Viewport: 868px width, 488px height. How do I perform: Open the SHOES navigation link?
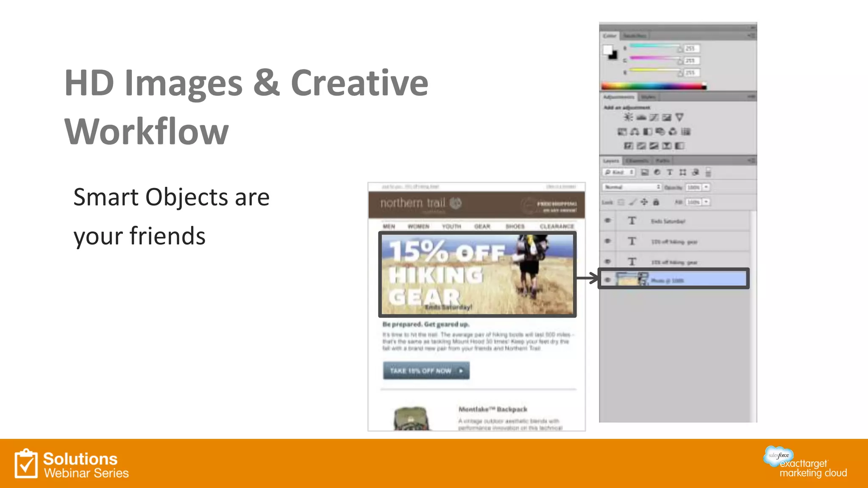(x=515, y=227)
